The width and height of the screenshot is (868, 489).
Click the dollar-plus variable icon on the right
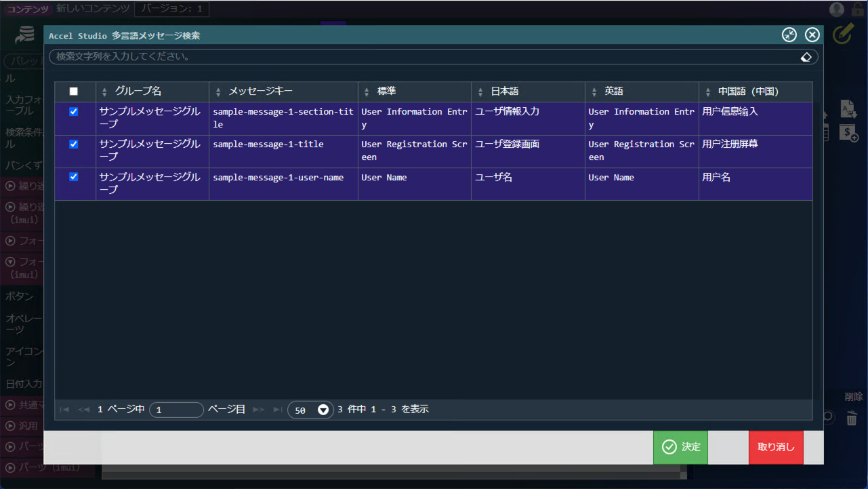[848, 134]
